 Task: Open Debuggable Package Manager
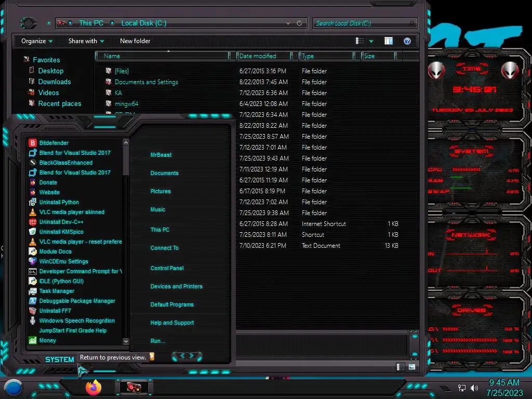click(x=77, y=301)
